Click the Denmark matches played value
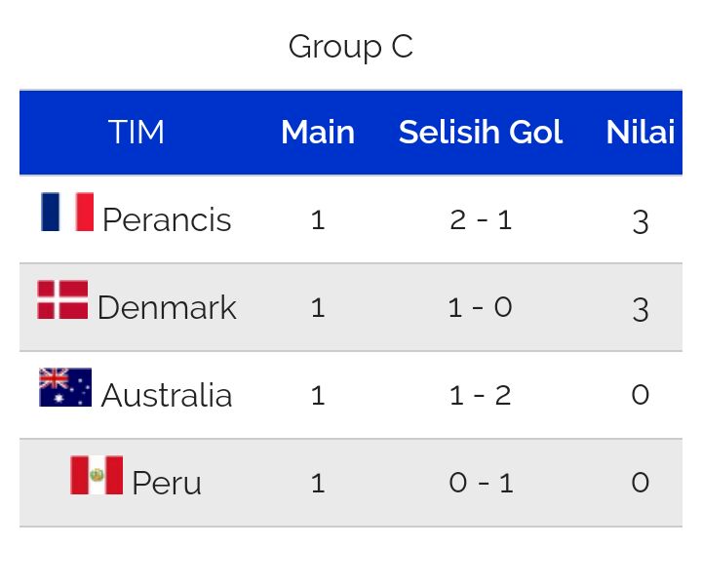Image resolution: width=702 pixels, height=588 pixels. 318,308
